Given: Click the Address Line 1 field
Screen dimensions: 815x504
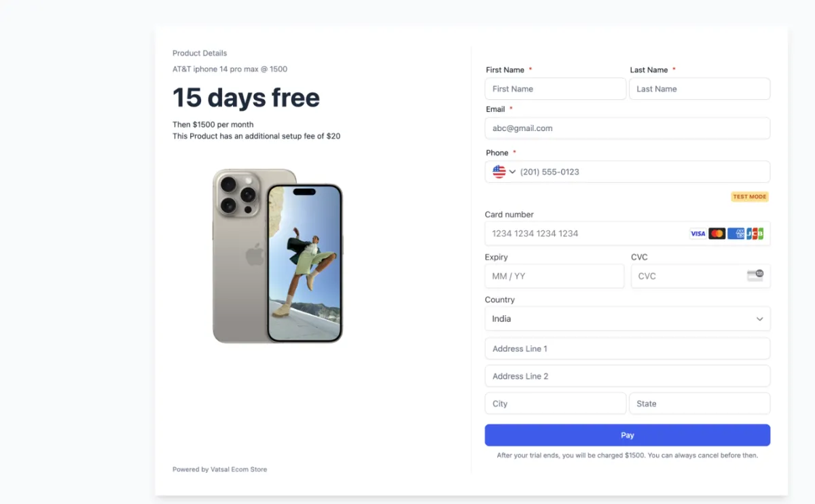Looking at the screenshot, I should click(628, 348).
